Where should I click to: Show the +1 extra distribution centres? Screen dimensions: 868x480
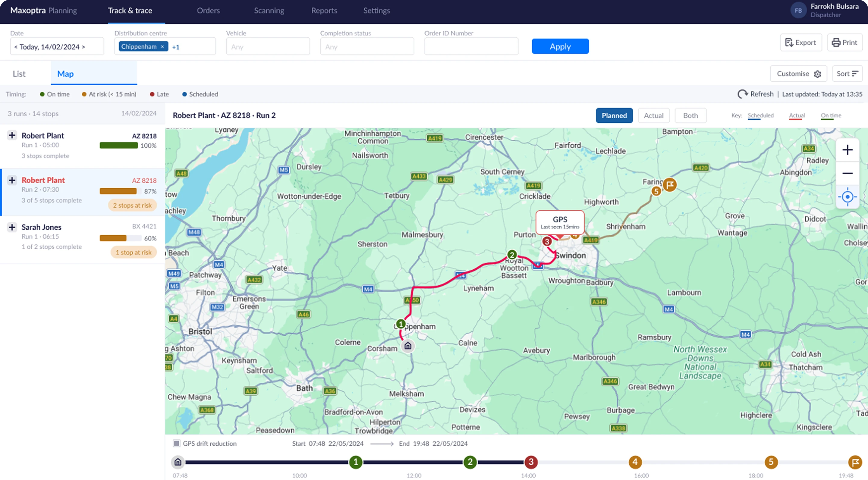(x=176, y=47)
